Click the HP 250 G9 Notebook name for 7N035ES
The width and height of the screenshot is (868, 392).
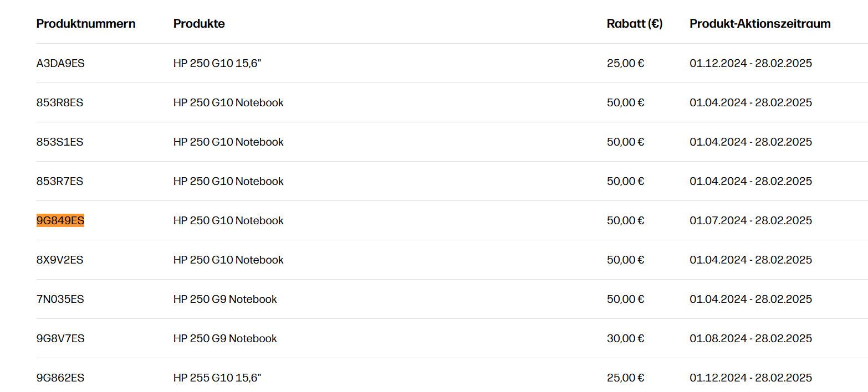click(225, 300)
